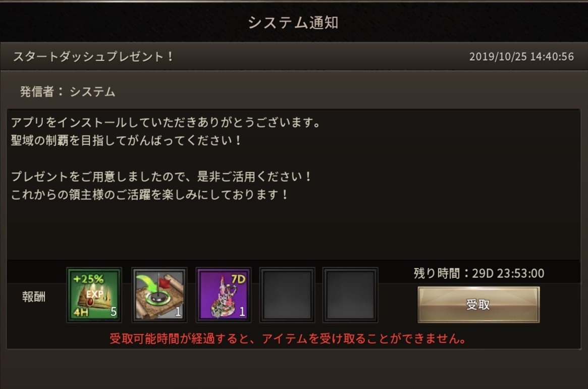Click the red expiry warning text
This screenshot has height=389, width=588.
click(x=288, y=338)
